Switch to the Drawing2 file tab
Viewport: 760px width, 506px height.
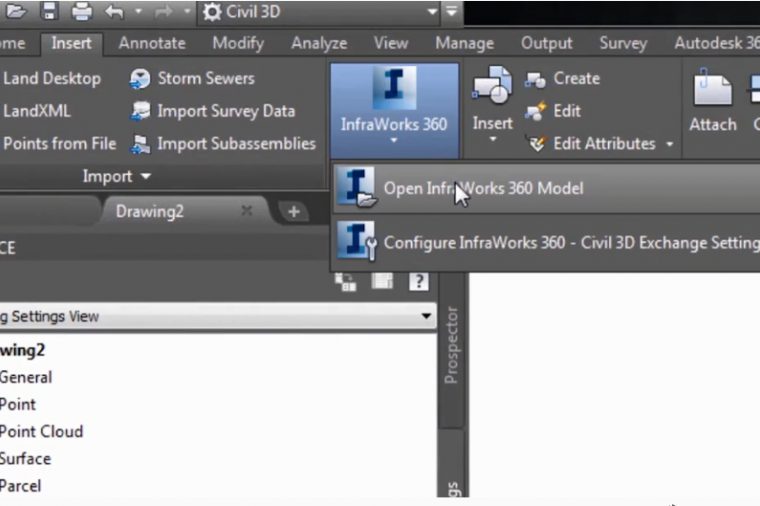(x=150, y=211)
